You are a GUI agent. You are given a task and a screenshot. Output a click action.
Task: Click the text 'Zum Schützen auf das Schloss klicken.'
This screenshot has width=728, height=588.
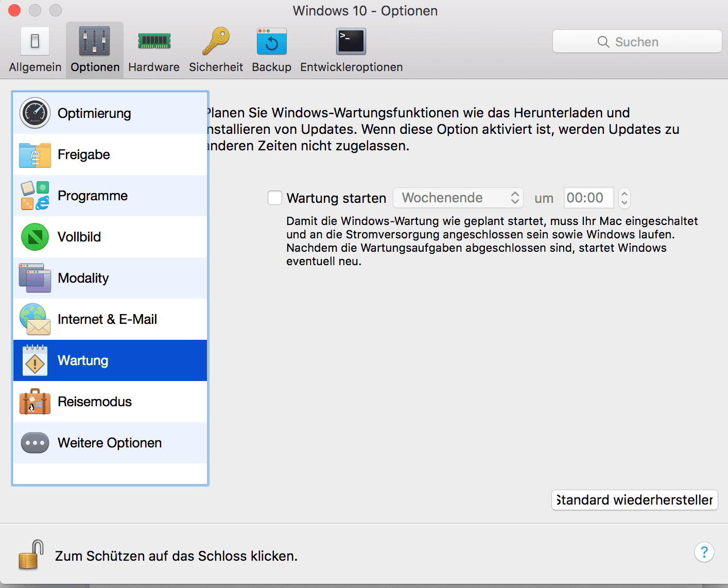176,556
